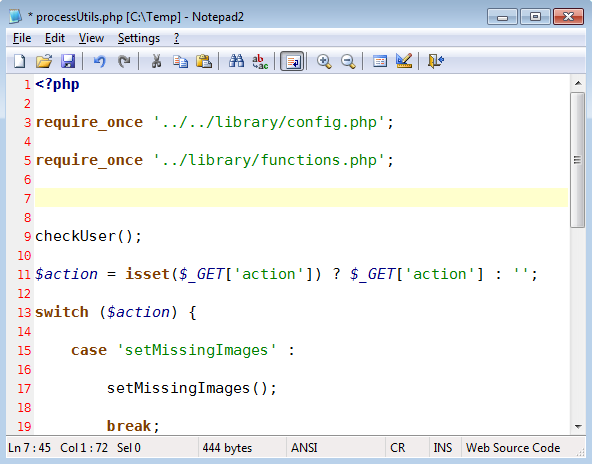Open the Replace dialog icon
The image size is (592, 464).
click(260, 61)
